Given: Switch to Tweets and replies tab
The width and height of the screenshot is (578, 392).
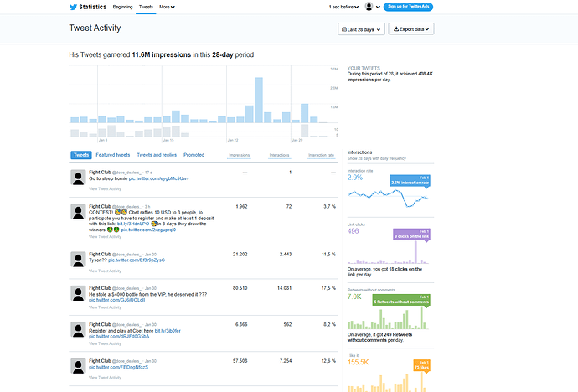Looking at the screenshot, I should 157,155.
